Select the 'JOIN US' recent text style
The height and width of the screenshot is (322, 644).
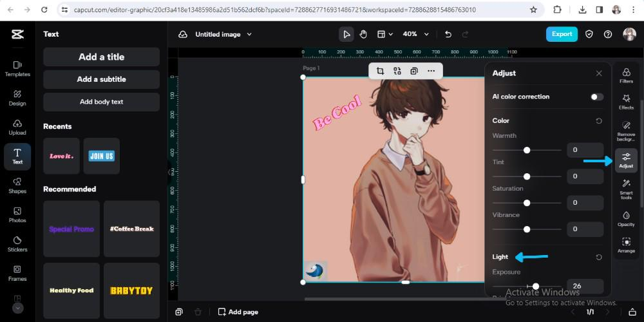[102, 156]
